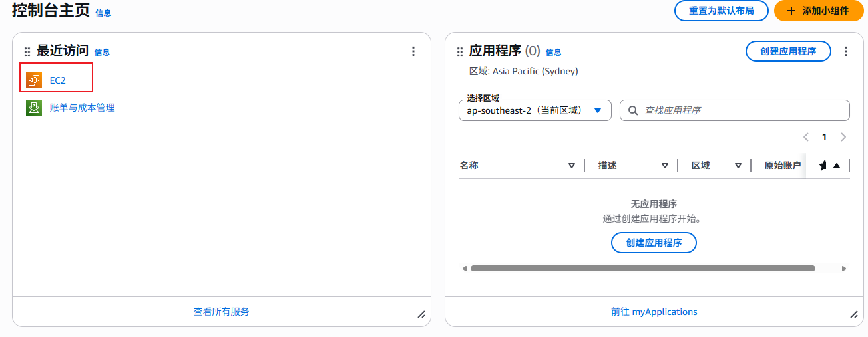Click the 前往 myApplications link
Image resolution: width=868 pixels, height=337 pixels.
tap(654, 312)
